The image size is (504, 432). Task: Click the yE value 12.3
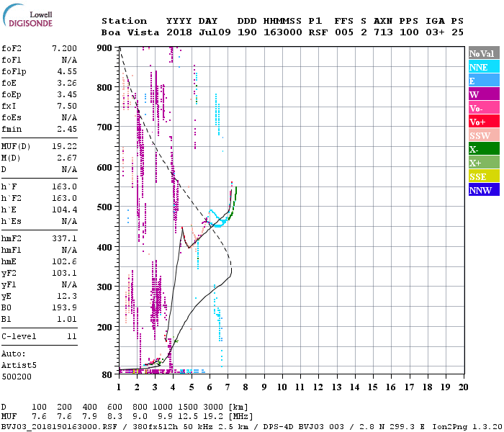[x=67, y=297]
